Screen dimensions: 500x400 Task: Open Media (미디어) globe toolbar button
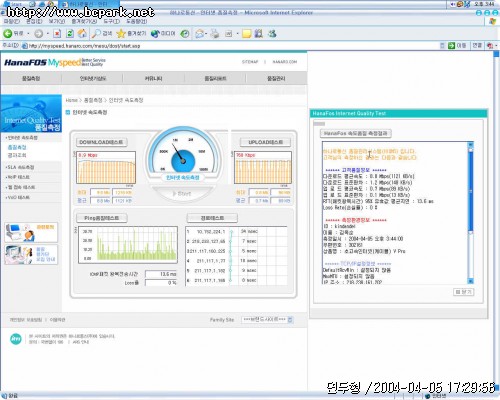tap(163, 34)
